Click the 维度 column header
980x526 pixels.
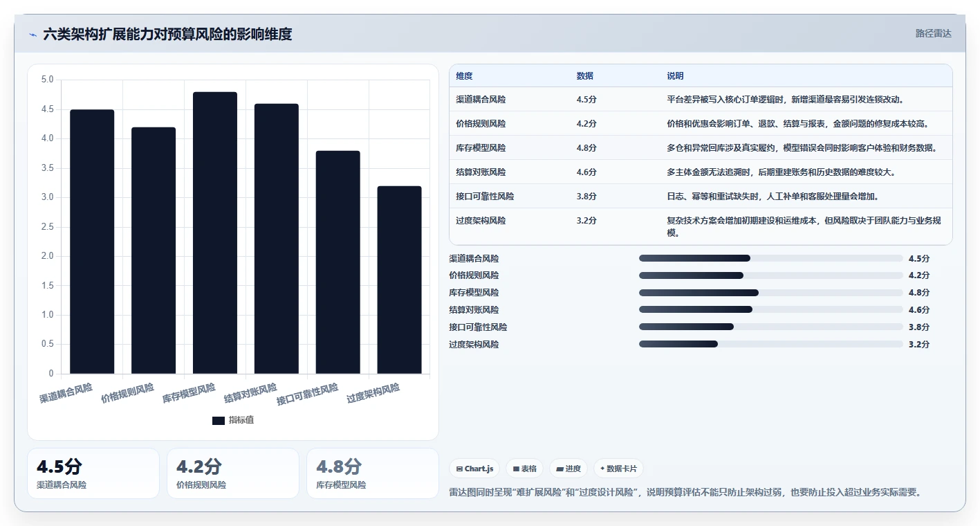pos(464,76)
